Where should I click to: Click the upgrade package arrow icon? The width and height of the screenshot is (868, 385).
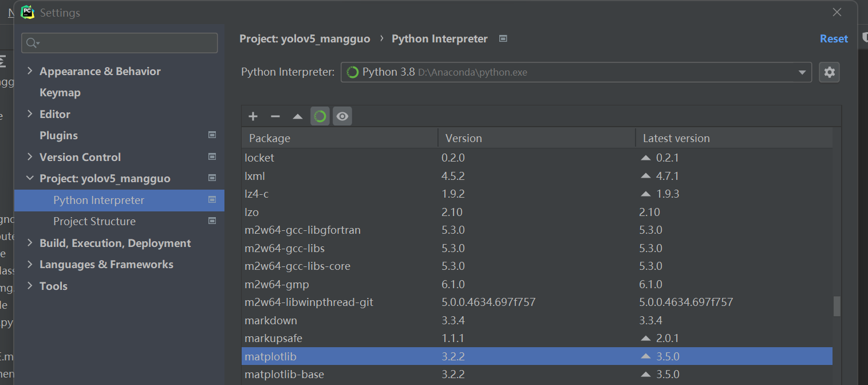[x=298, y=116]
